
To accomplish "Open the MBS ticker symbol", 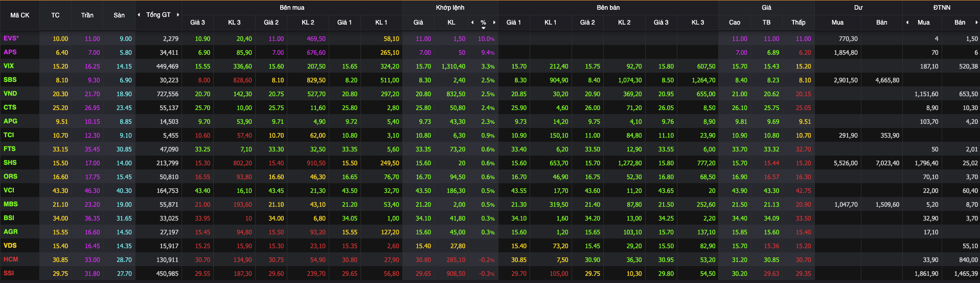I will coord(11,204).
